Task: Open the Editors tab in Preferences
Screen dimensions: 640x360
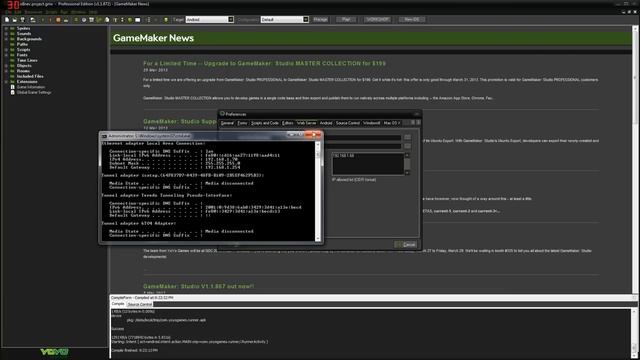Action: pos(287,123)
